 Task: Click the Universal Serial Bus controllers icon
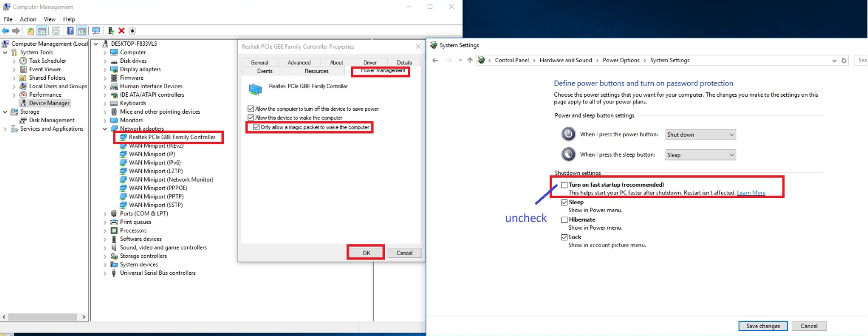pos(114,273)
